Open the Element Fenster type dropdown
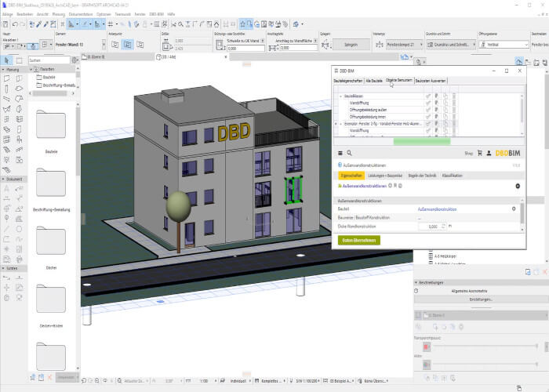 tap(104, 45)
